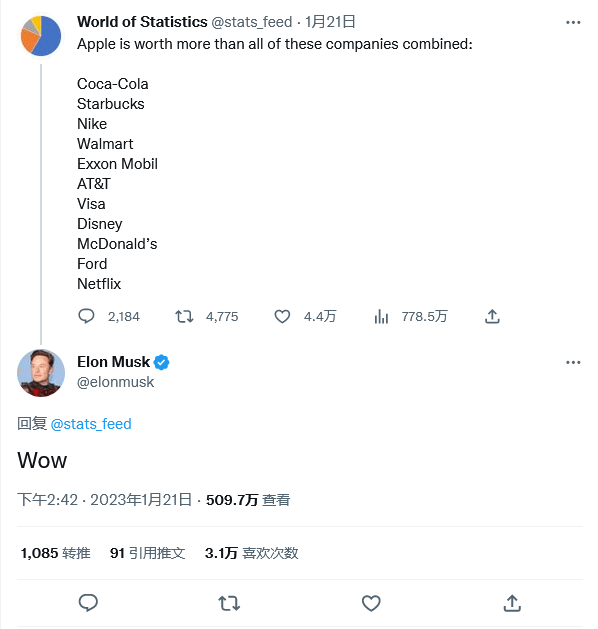The image size is (598, 629).
Task: Reply to Elon Musk's Wow tweet
Action: [88, 603]
